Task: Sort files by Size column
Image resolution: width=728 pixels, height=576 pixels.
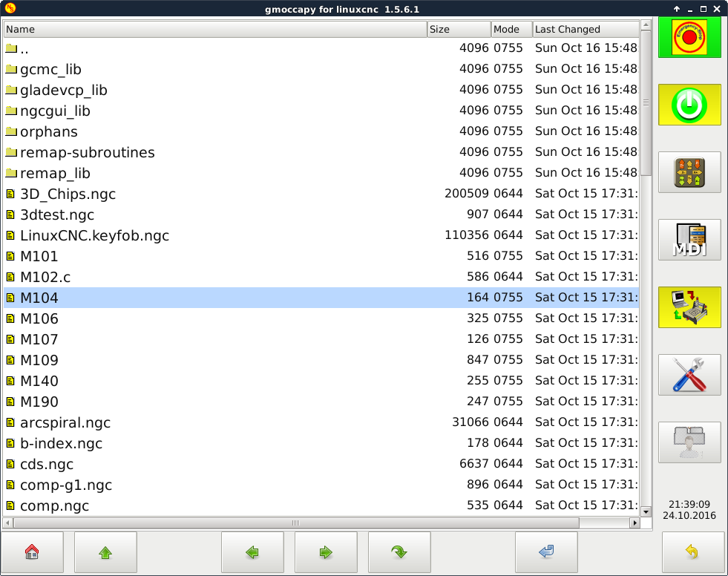Action: click(x=459, y=29)
